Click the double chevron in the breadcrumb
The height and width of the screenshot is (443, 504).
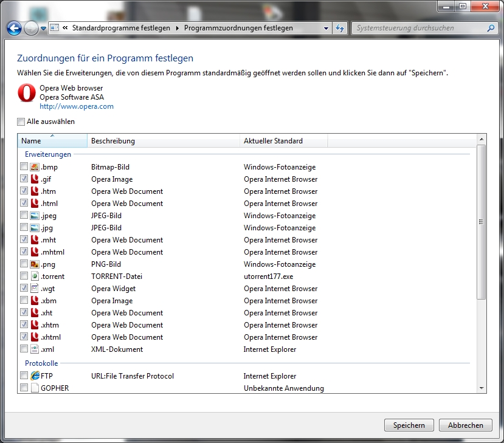65,28
